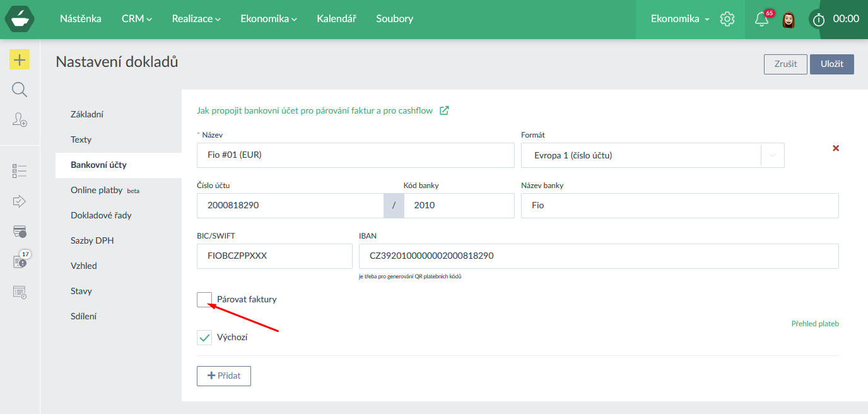Open the task list sidebar icon
This screenshot has width=868, height=414.
20,170
